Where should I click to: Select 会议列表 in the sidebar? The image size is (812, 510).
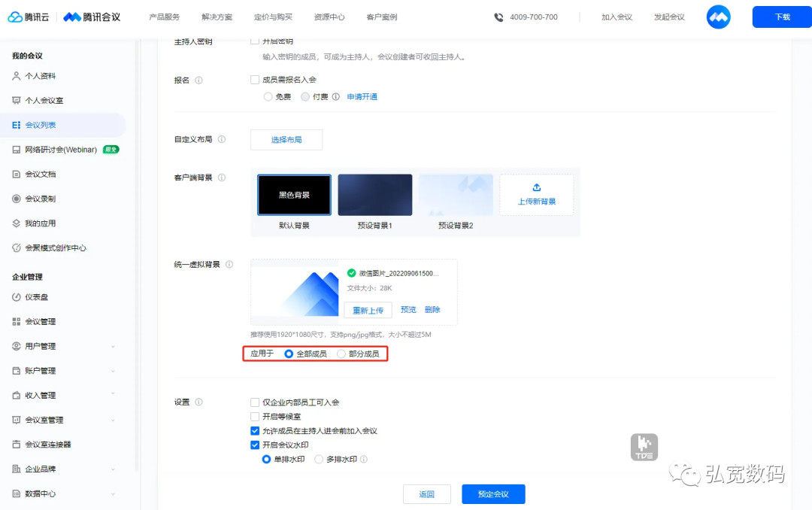[x=44, y=124]
